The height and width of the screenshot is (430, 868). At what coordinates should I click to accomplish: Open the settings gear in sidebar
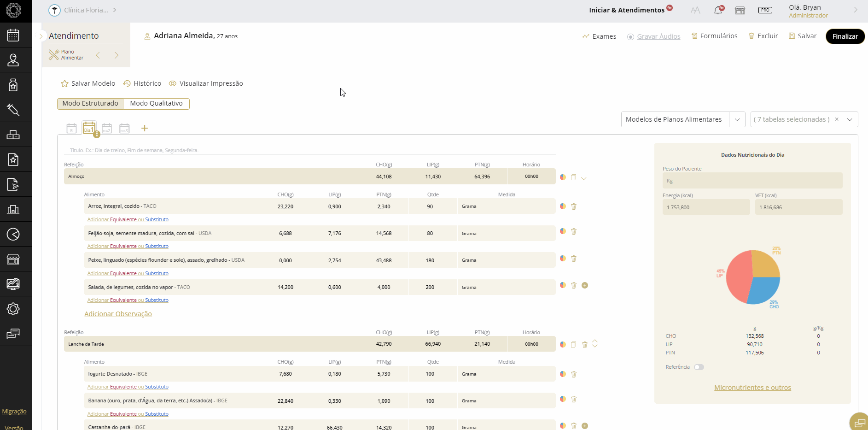coord(13,309)
